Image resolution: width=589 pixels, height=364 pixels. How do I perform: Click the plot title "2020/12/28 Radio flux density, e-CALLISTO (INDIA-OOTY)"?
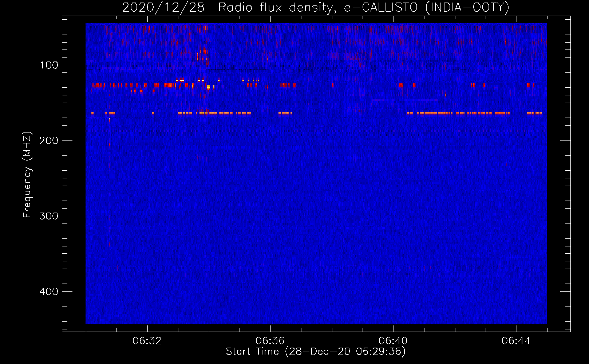click(x=316, y=7)
